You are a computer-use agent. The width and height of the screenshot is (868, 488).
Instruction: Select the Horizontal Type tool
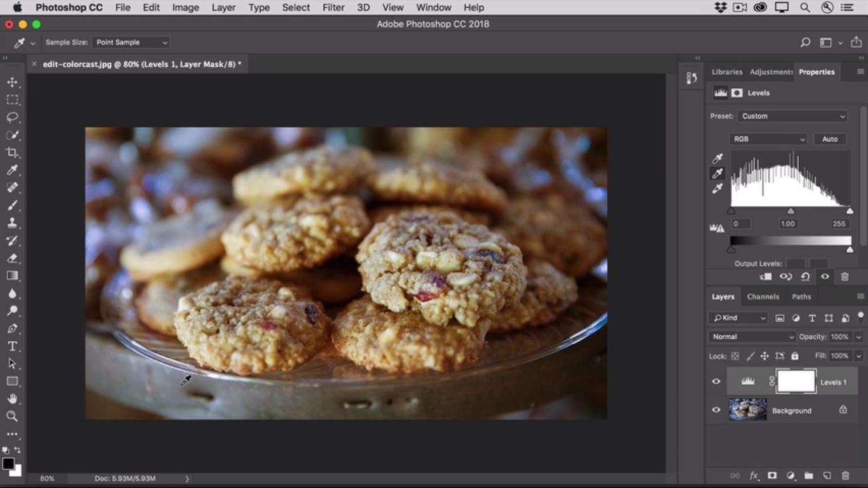click(x=12, y=346)
